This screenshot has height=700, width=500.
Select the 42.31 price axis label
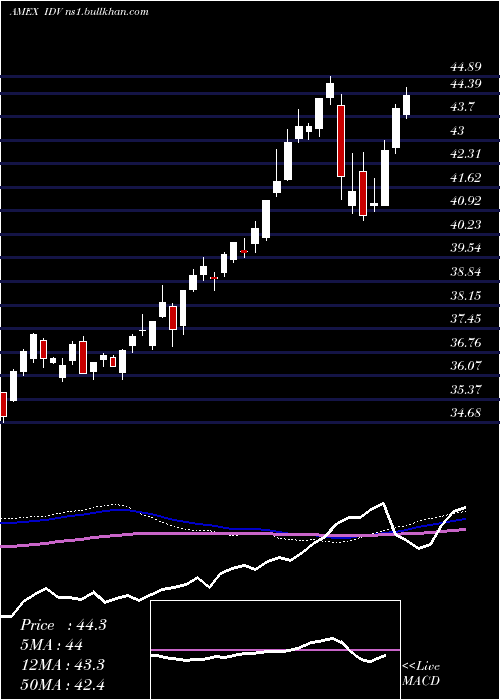pos(466,154)
